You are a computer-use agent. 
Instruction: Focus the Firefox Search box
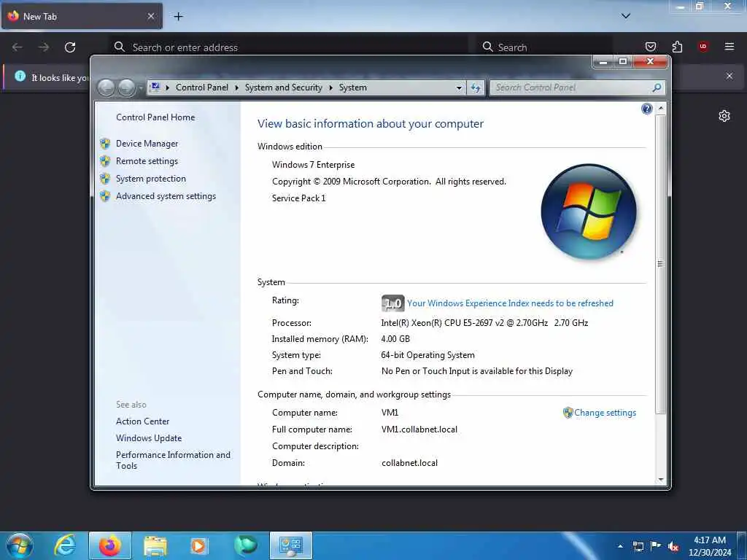pos(544,47)
